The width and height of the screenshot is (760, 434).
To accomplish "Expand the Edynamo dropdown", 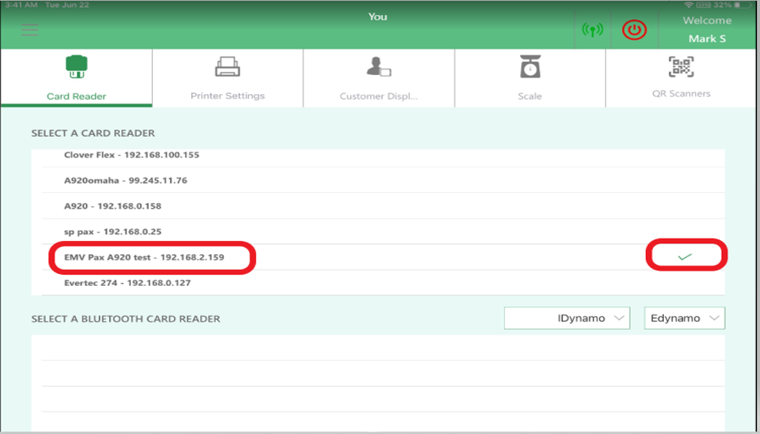I will point(684,318).
